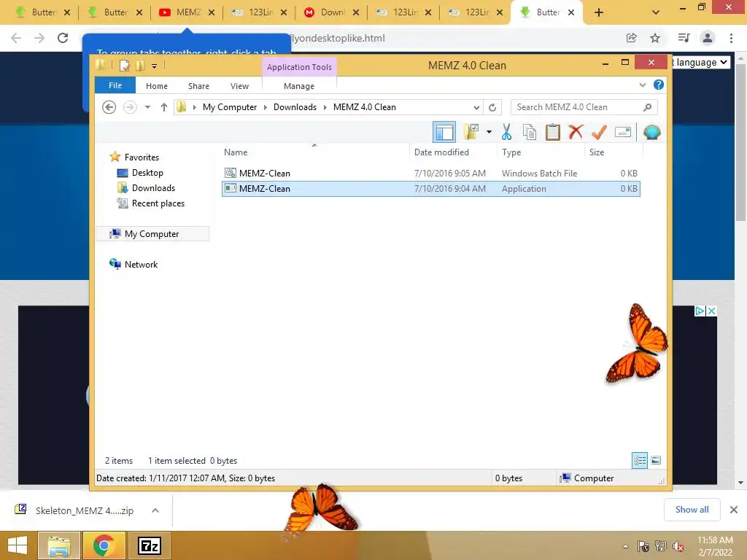Bookmark the page with the star icon
Viewport: 747px width, 560px height.
click(x=655, y=38)
